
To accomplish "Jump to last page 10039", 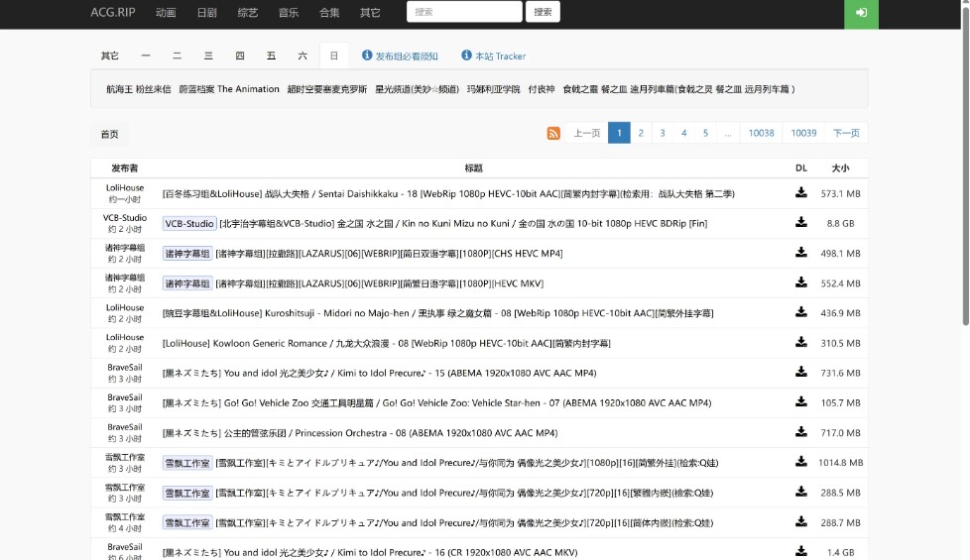I will pyautogui.click(x=803, y=133).
